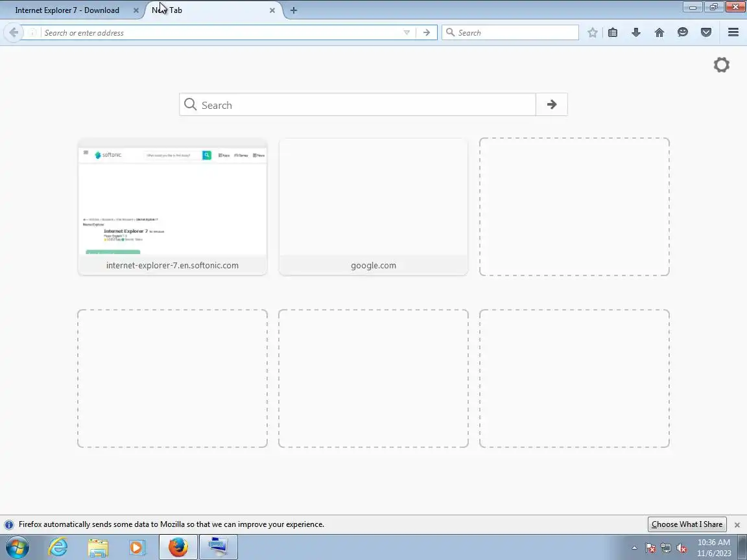Open Windows Media Player from taskbar
Image resolution: width=747 pixels, height=560 pixels.
[137, 547]
